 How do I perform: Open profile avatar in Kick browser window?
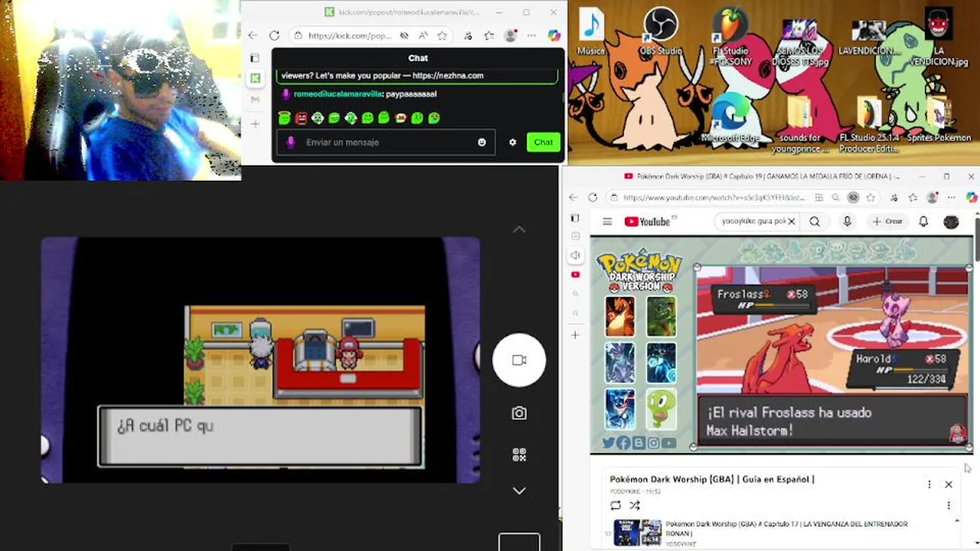pos(511,35)
